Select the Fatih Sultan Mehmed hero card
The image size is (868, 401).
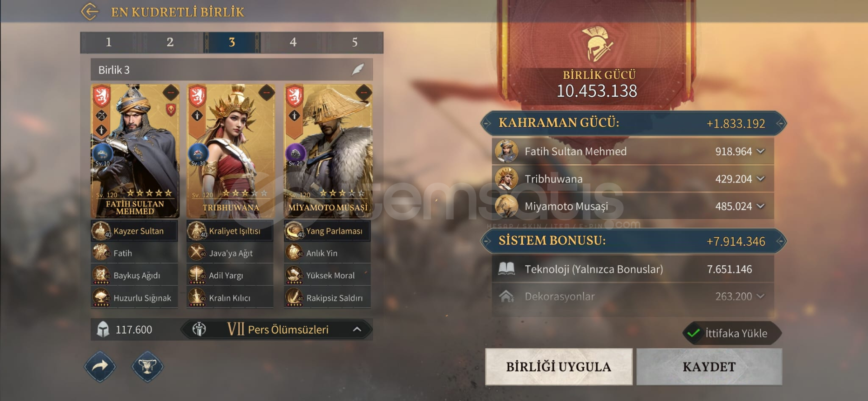tap(135, 151)
